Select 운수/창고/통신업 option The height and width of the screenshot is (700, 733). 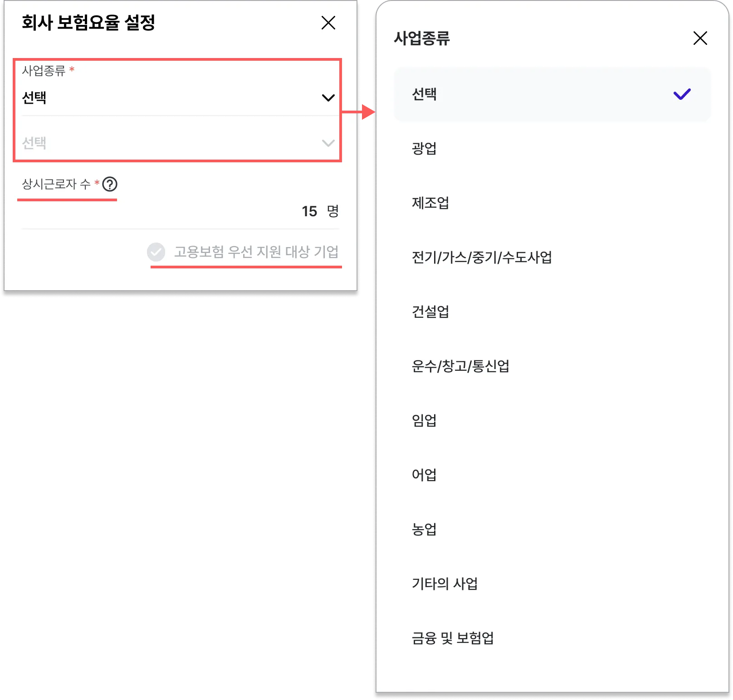[x=552, y=366]
